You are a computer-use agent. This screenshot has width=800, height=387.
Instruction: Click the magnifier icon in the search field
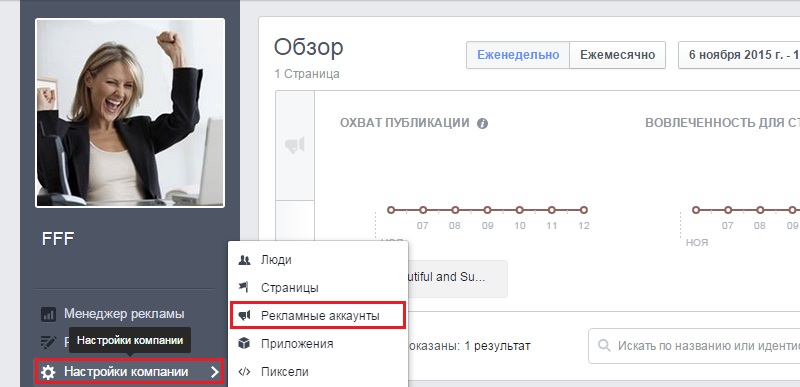click(x=604, y=346)
